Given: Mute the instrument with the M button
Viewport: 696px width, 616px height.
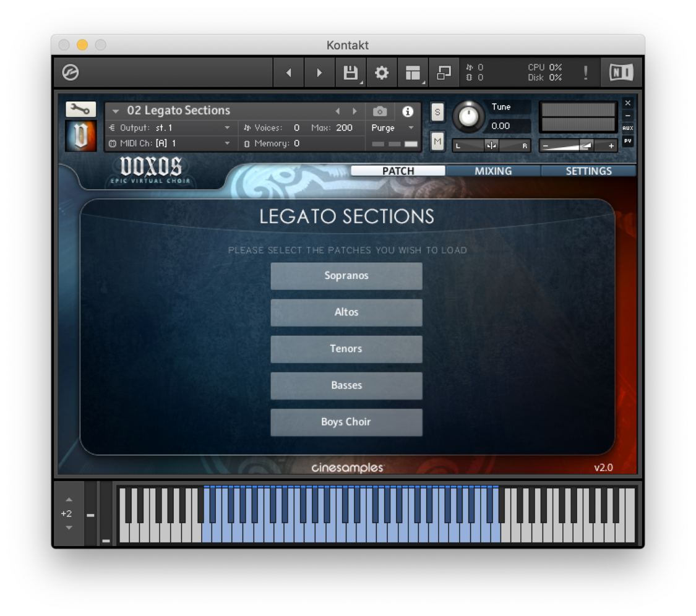Looking at the screenshot, I should click(x=437, y=142).
